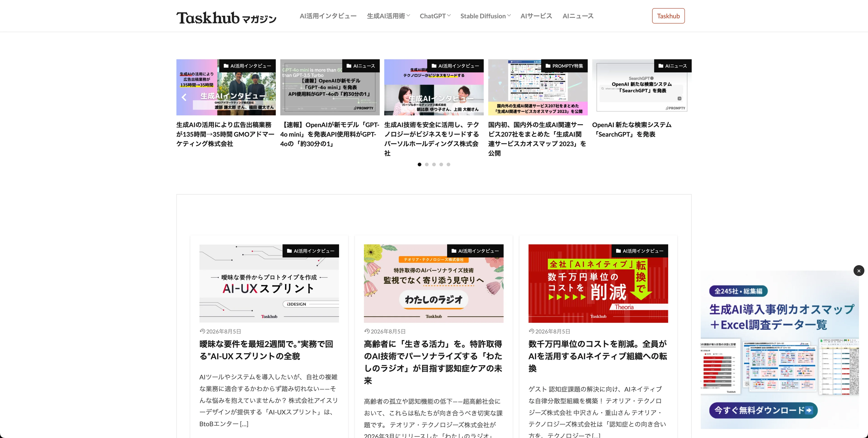Viewport: 868px width, 438px height.
Task: Click category tag on AI-UXスプリント card
Action: [x=311, y=251]
